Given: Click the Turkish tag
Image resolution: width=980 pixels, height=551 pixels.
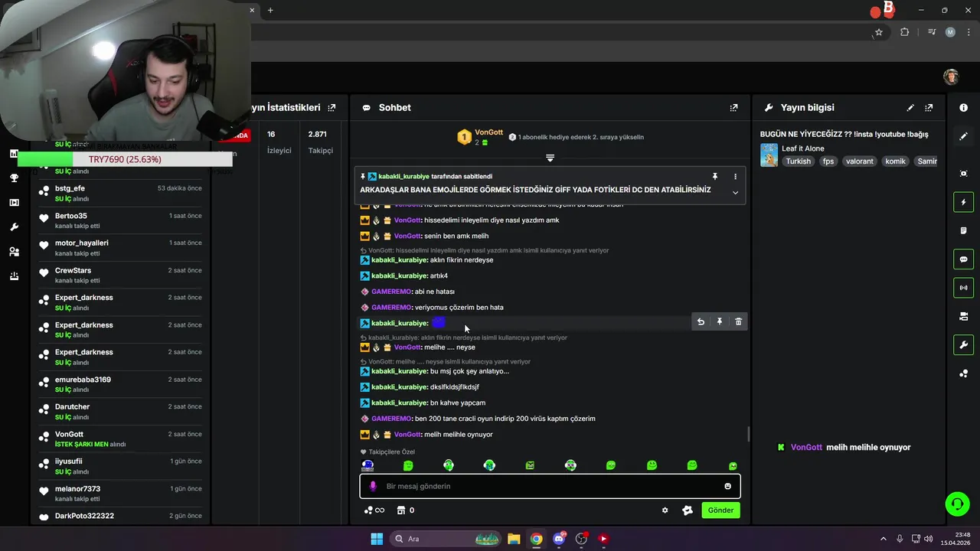Looking at the screenshot, I should [x=798, y=161].
